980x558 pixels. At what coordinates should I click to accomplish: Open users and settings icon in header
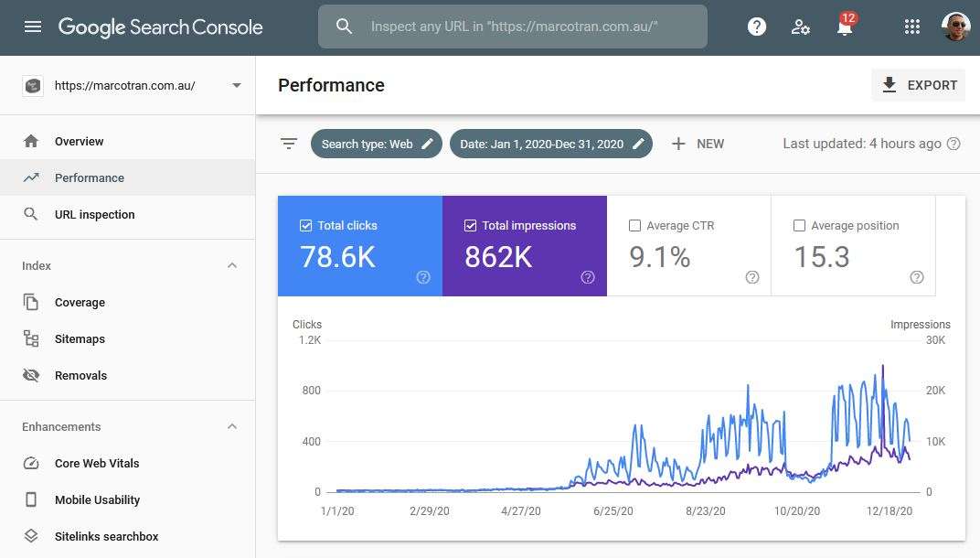click(x=801, y=27)
